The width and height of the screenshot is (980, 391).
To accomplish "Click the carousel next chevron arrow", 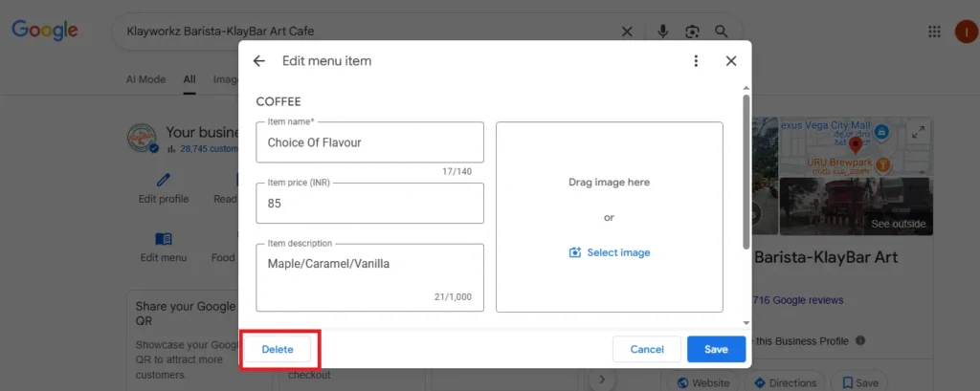I will tap(602, 379).
